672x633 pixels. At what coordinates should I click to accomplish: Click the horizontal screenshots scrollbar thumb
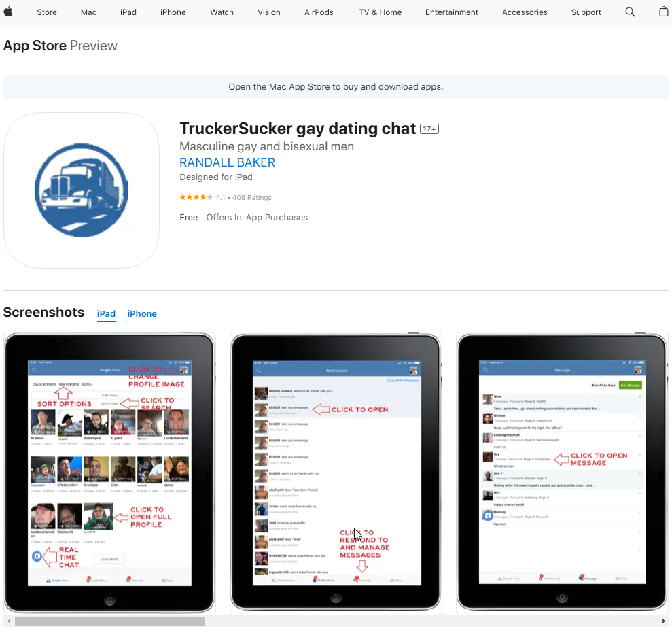[110, 621]
